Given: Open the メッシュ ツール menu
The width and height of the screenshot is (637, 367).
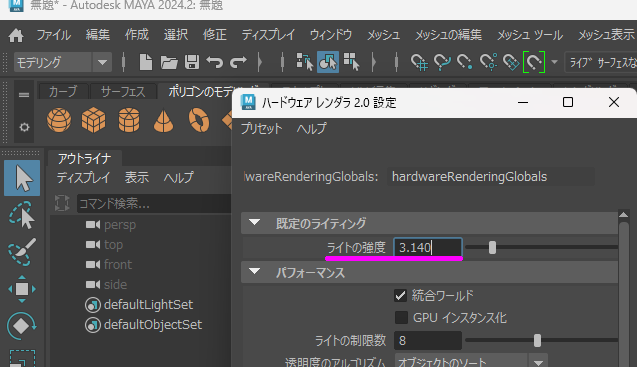Looking at the screenshot, I should click(530, 35).
